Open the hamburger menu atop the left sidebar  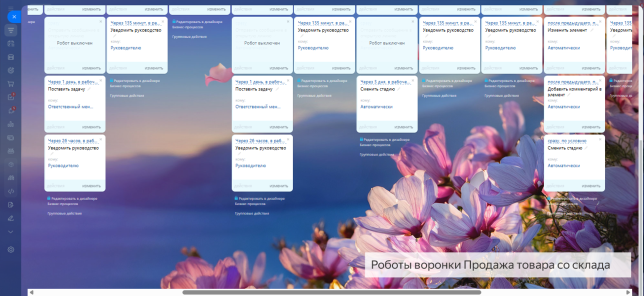click(x=11, y=8)
